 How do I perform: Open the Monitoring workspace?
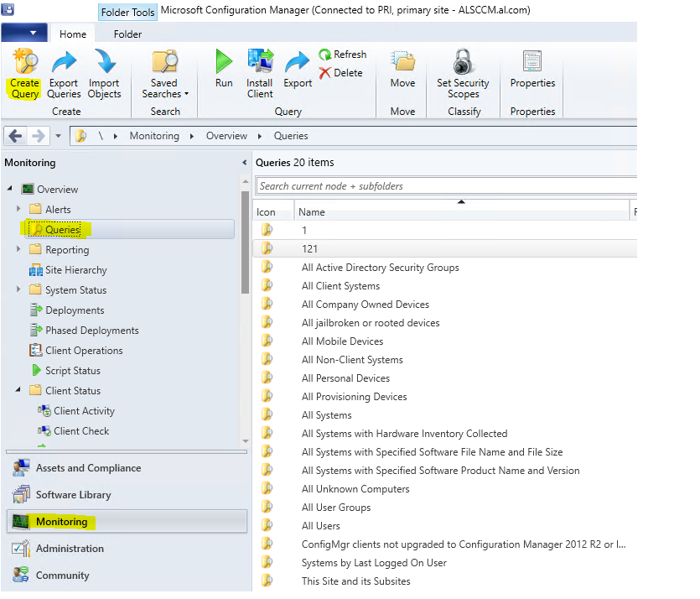pos(127,521)
